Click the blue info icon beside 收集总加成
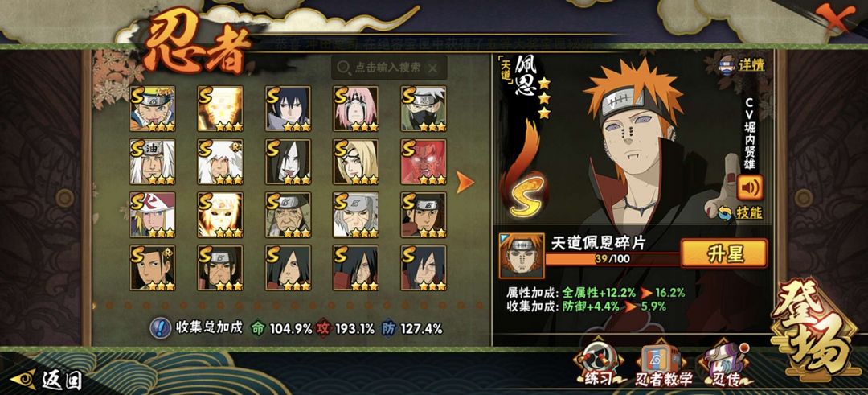The image size is (868, 395). click(x=160, y=328)
